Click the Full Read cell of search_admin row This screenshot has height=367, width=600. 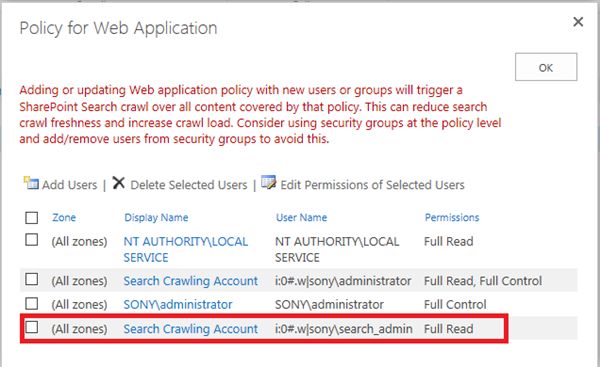(448, 329)
